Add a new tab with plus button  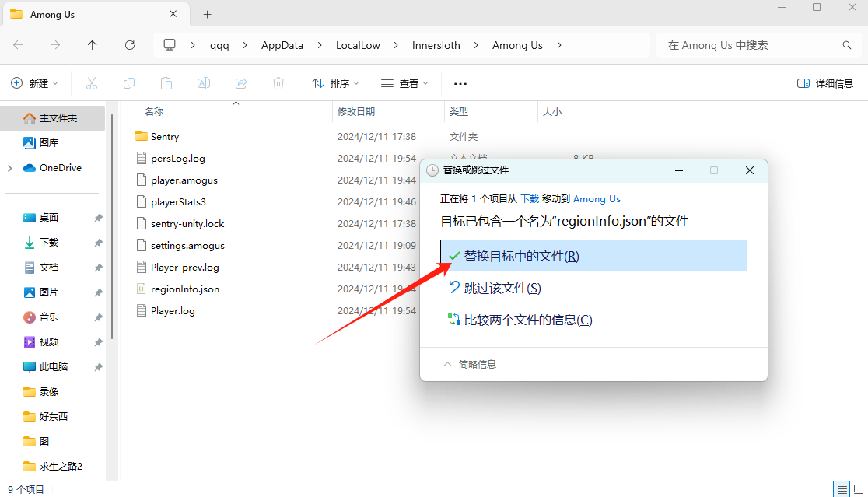coord(207,15)
